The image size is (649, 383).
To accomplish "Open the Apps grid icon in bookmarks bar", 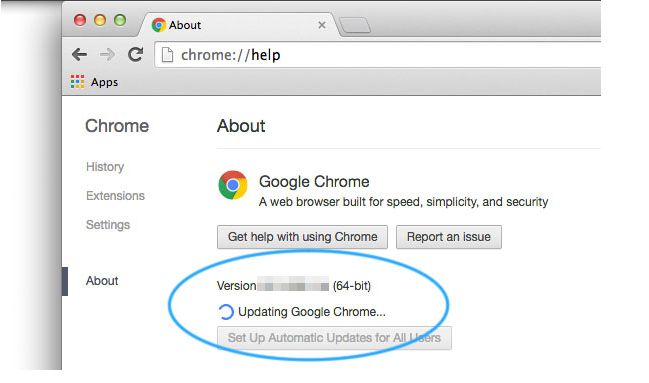I will tap(77, 82).
